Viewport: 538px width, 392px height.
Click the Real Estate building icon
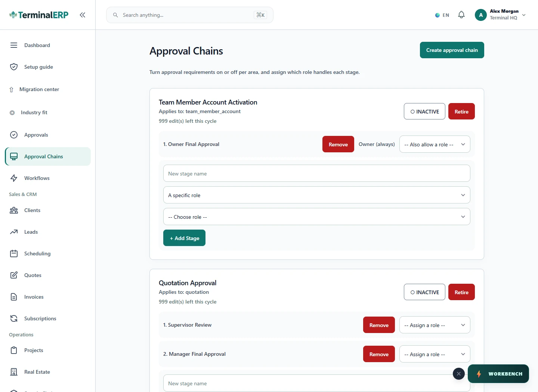(14, 372)
